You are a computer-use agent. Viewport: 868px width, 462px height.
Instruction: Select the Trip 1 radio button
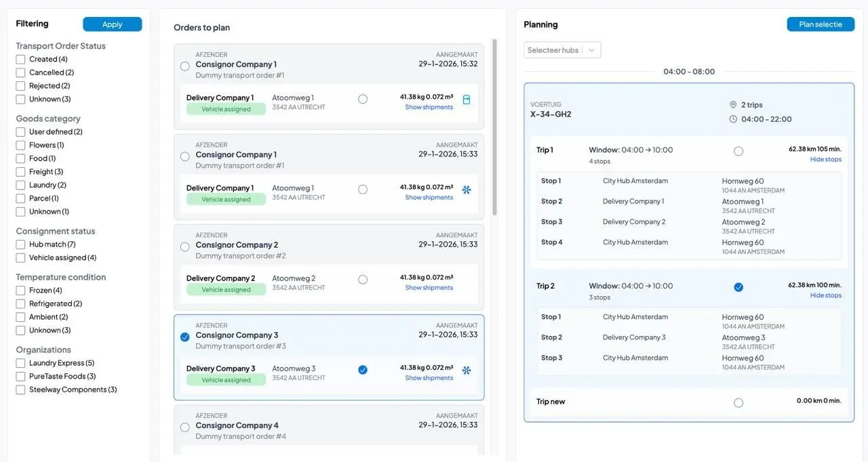pyautogui.click(x=738, y=151)
